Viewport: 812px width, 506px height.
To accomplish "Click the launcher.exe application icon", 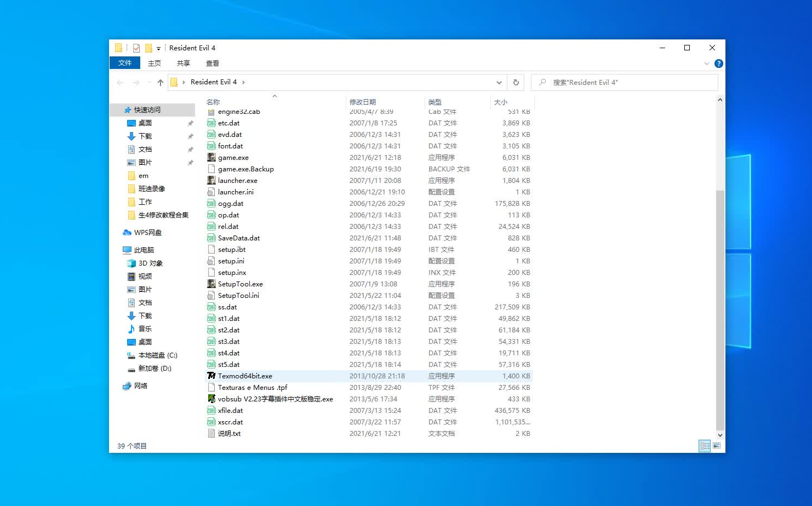I will (x=211, y=180).
